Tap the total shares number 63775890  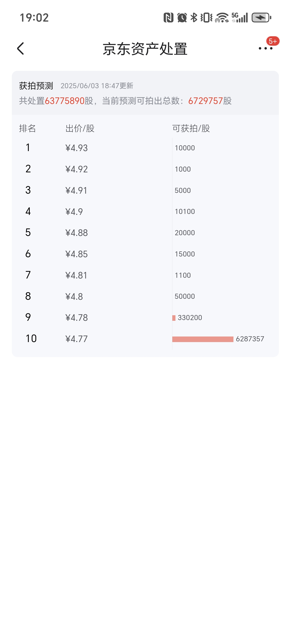tap(65, 101)
